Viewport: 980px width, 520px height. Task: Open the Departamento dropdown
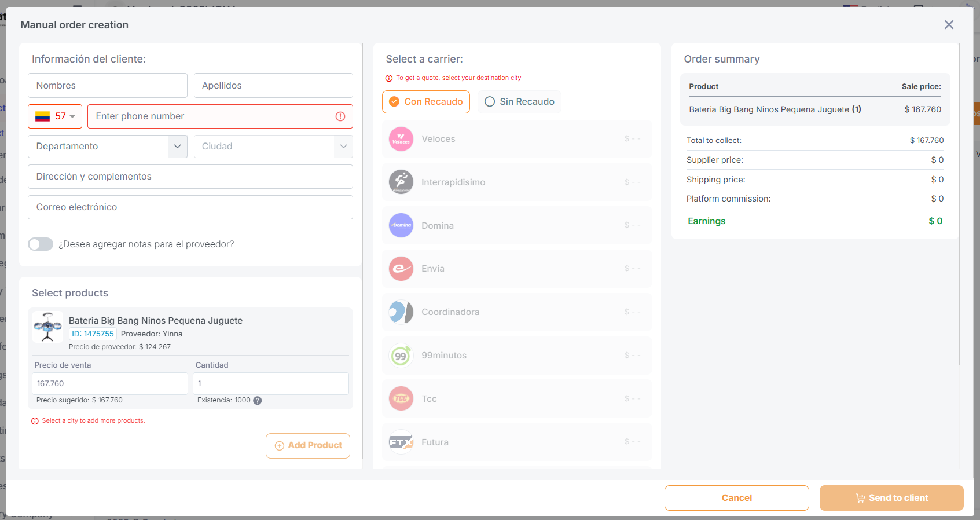pyautogui.click(x=107, y=147)
